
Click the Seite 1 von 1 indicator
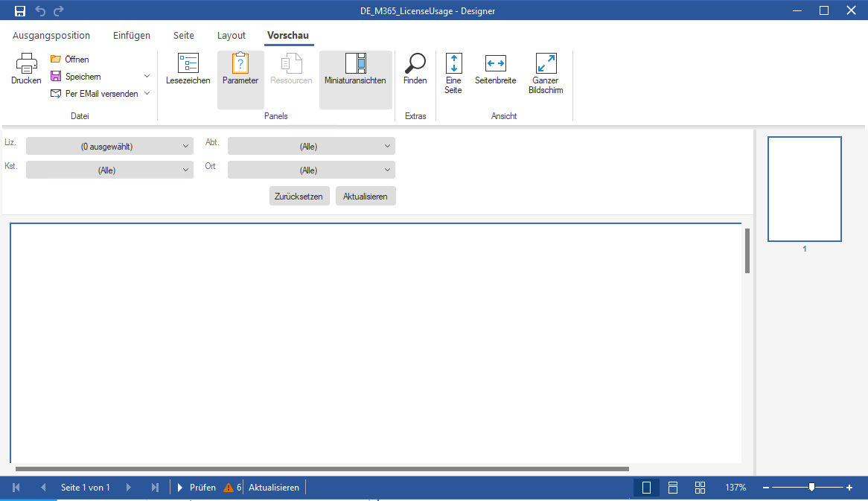pos(86,488)
